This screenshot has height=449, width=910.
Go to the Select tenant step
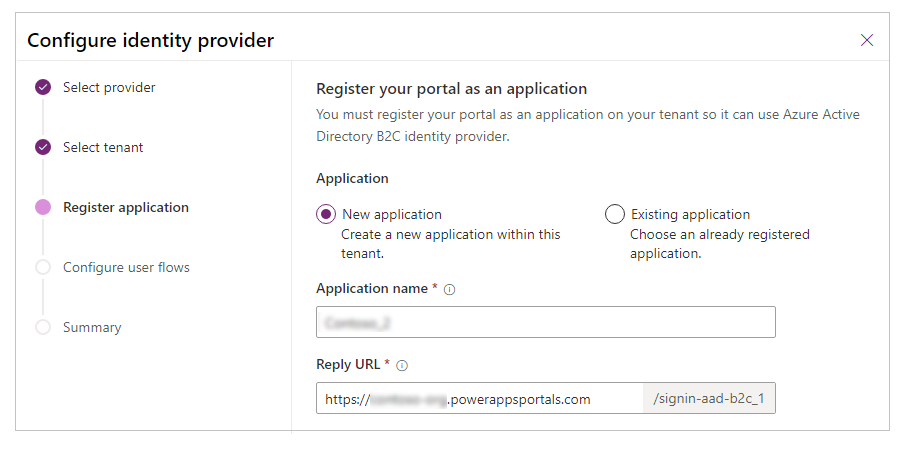coord(103,148)
